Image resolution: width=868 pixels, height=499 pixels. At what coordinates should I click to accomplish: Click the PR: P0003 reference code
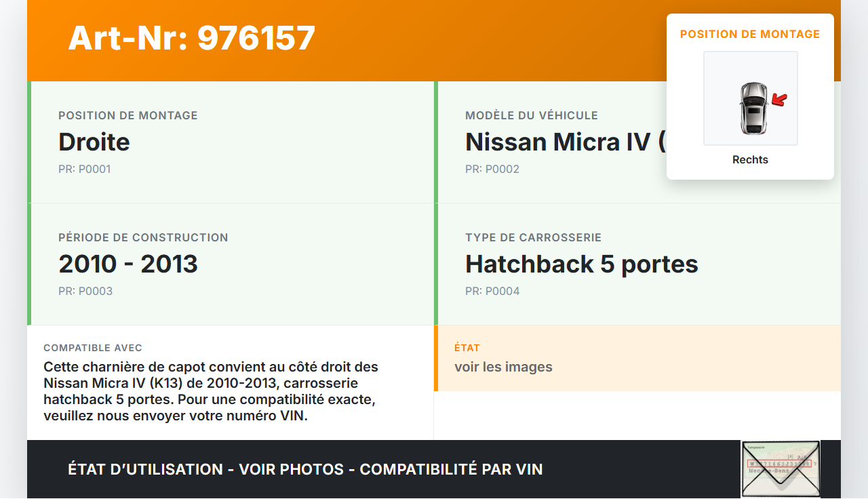pyautogui.click(x=85, y=291)
